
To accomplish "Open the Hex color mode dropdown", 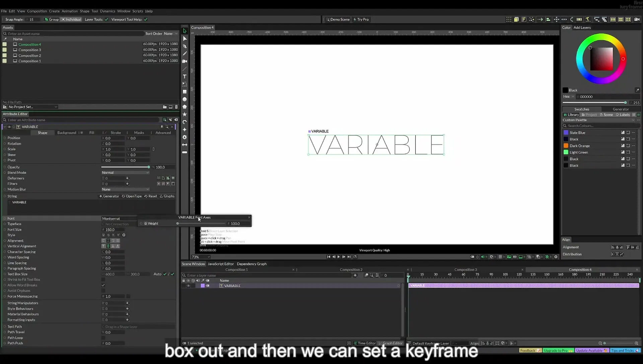I will [568, 97].
